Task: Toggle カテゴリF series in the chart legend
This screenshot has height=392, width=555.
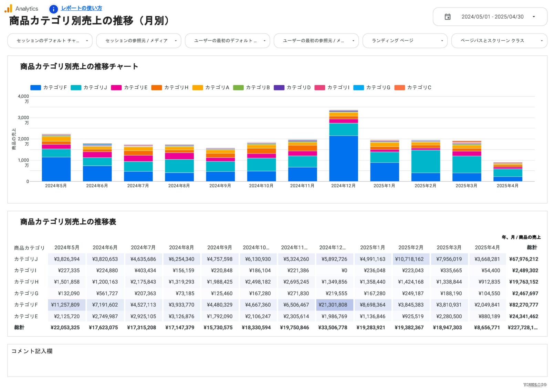Action: click(54, 87)
